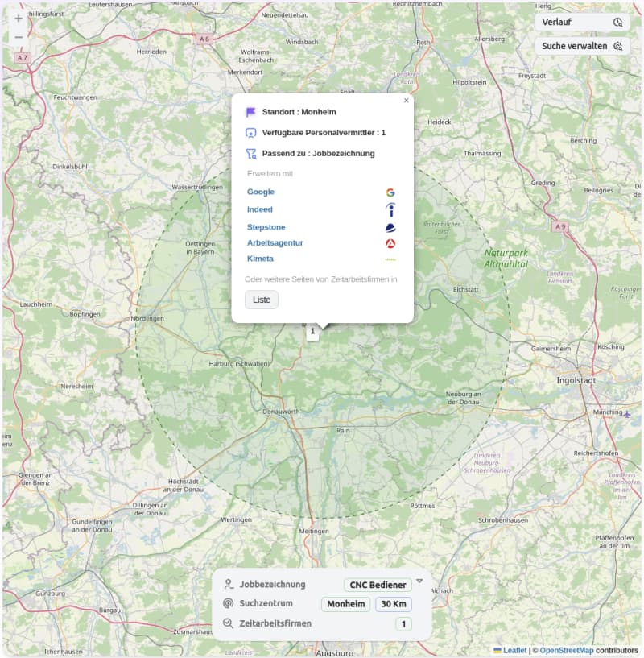Click the Personalvermittler person icon
Viewport: 644px width, 658px height.
[x=250, y=132]
